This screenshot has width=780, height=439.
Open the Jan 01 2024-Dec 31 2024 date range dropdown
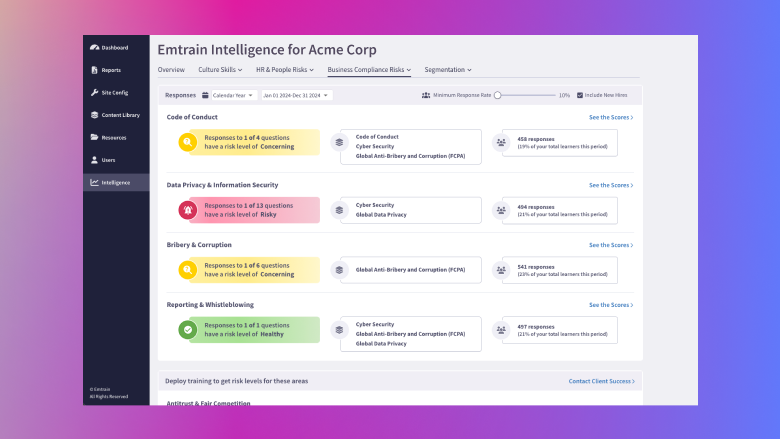(x=296, y=95)
